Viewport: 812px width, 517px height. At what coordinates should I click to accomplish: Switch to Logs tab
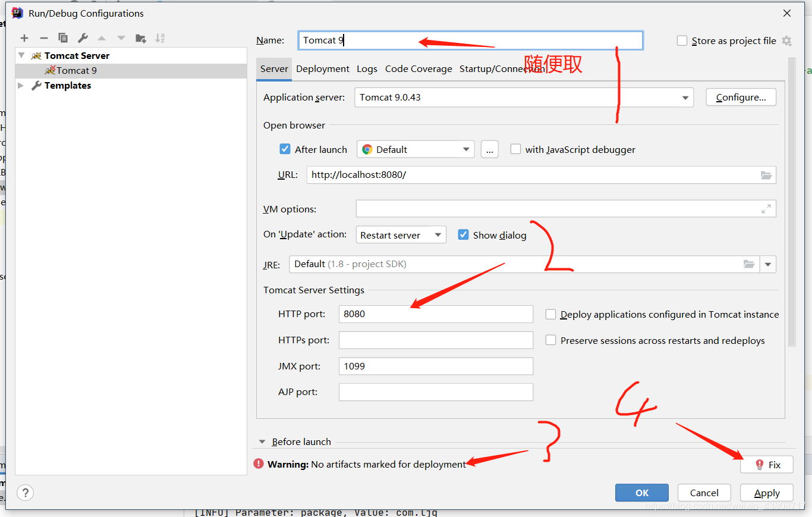click(x=367, y=69)
